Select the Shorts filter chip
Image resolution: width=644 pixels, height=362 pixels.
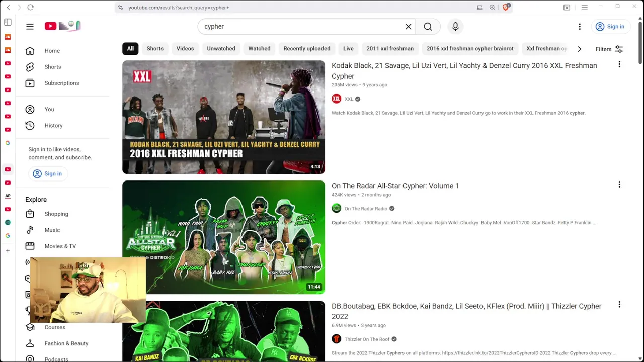pos(155,48)
